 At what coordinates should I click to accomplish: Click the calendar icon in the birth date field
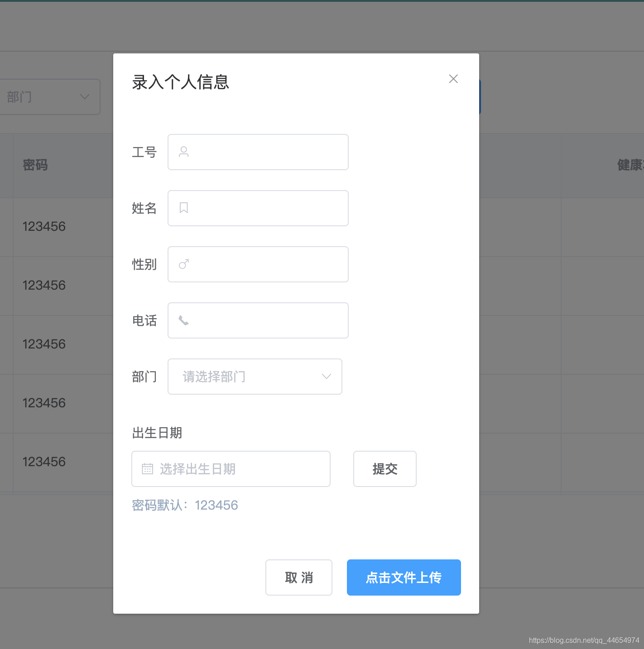(x=147, y=469)
